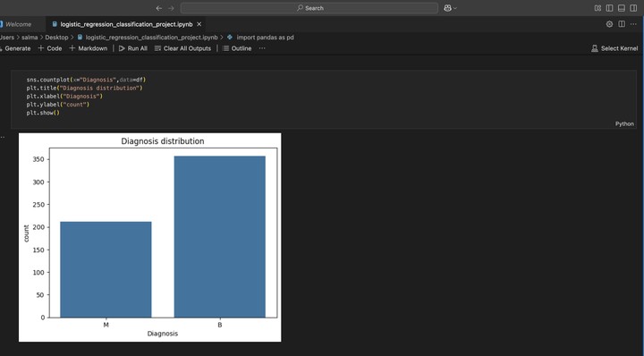Click the Select Kernel icon
The width and height of the screenshot is (644, 356).
tap(594, 48)
